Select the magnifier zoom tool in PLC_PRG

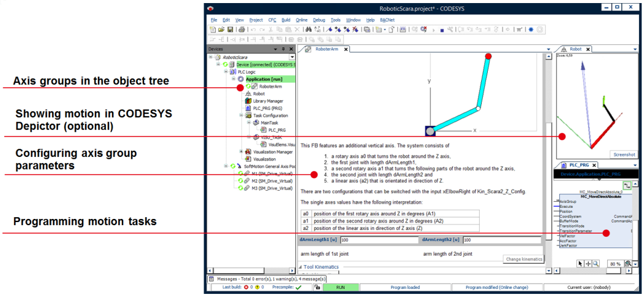pos(596,263)
